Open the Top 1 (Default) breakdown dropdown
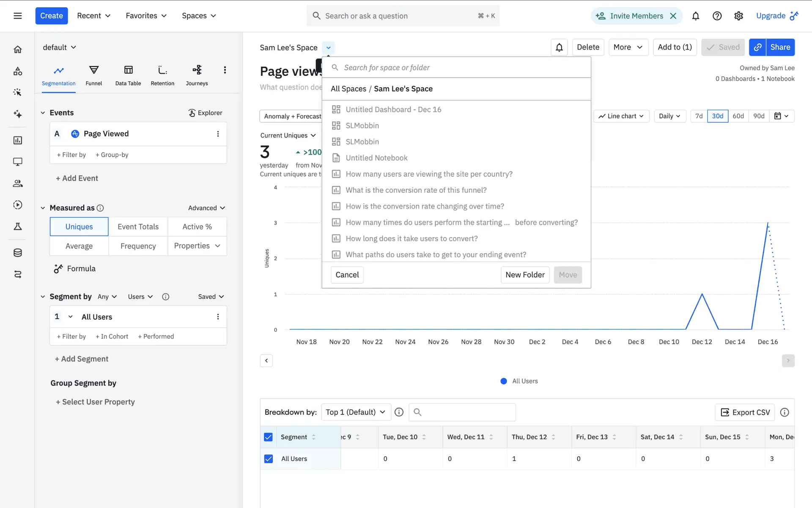 [x=355, y=412]
